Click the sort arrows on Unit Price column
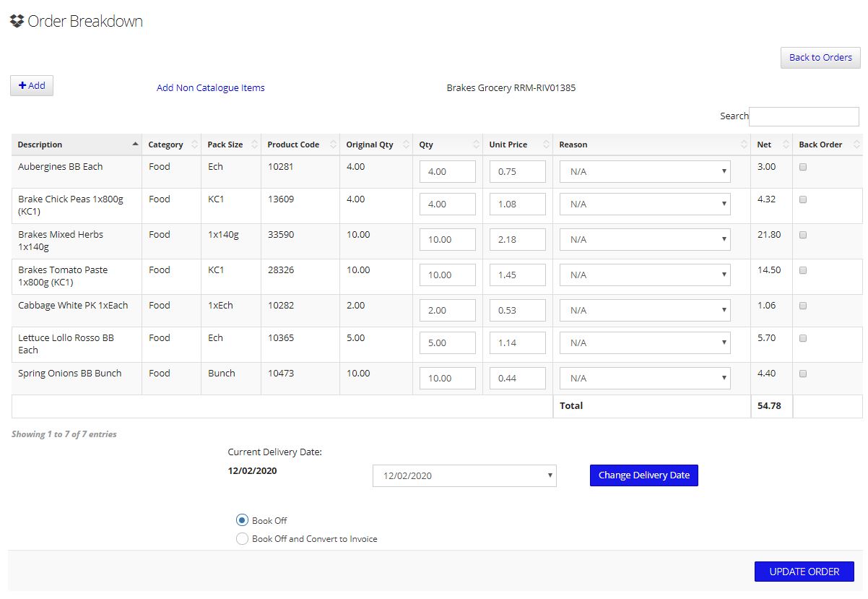Screen dimensions: 868x599 pyautogui.click(x=545, y=145)
